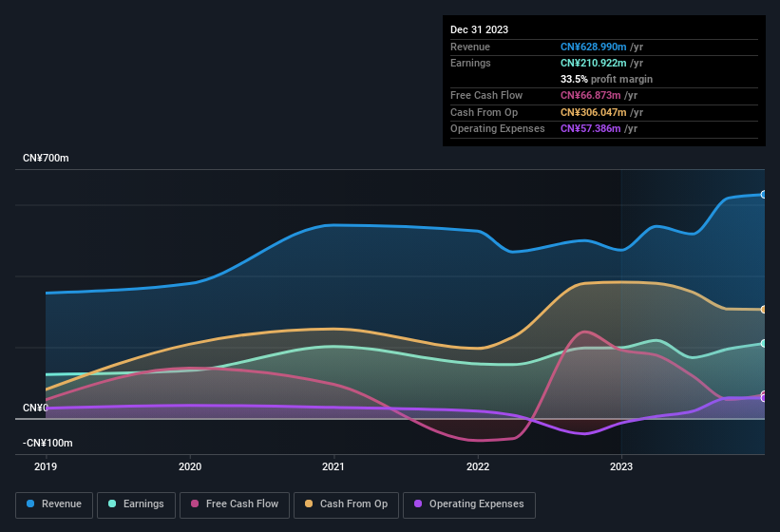This screenshot has width=780, height=532.
Task: Click the Cash From Op end-point marker
Action: [764, 310]
